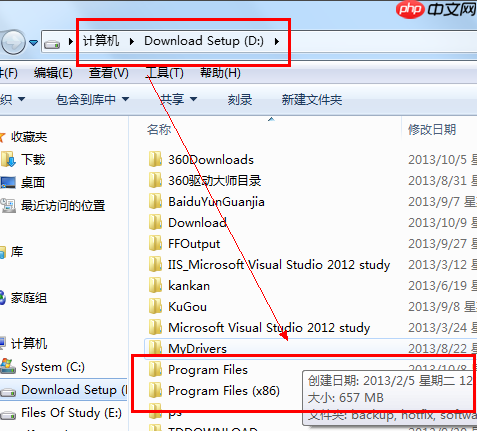The width and height of the screenshot is (477, 431).
Task: Click the 刻录 toolbar button
Action: point(240,99)
